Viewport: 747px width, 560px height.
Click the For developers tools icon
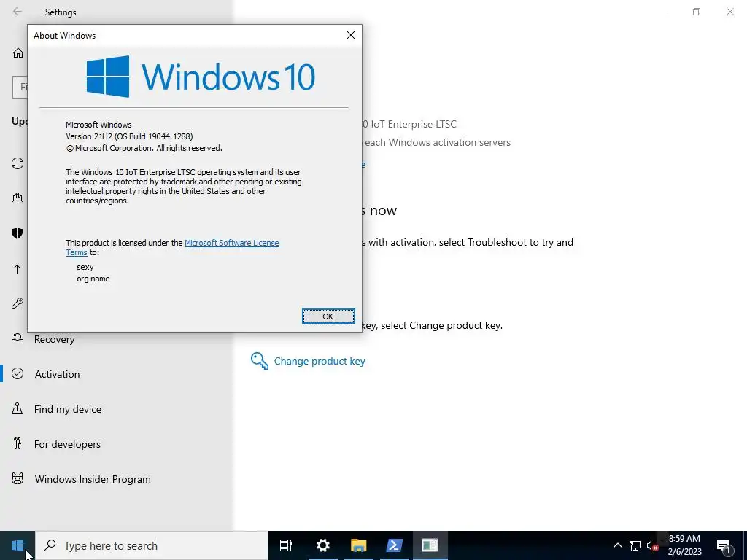pos(18,444)
